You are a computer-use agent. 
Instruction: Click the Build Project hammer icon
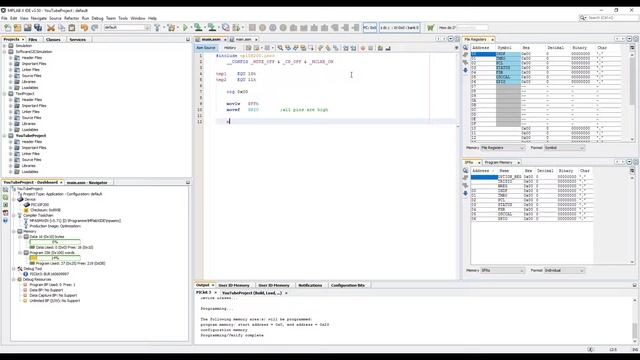157,28
